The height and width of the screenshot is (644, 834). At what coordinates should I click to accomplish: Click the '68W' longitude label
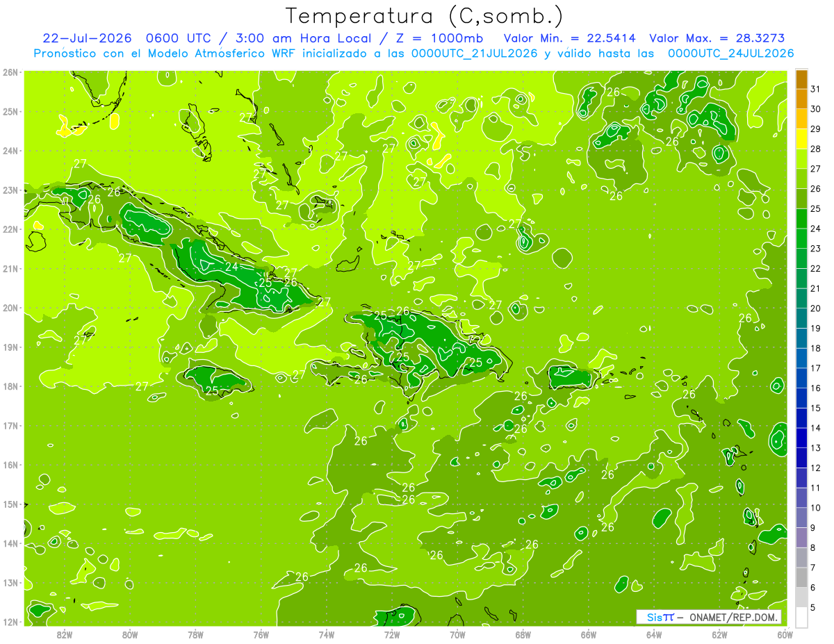[x=523, y=634]
